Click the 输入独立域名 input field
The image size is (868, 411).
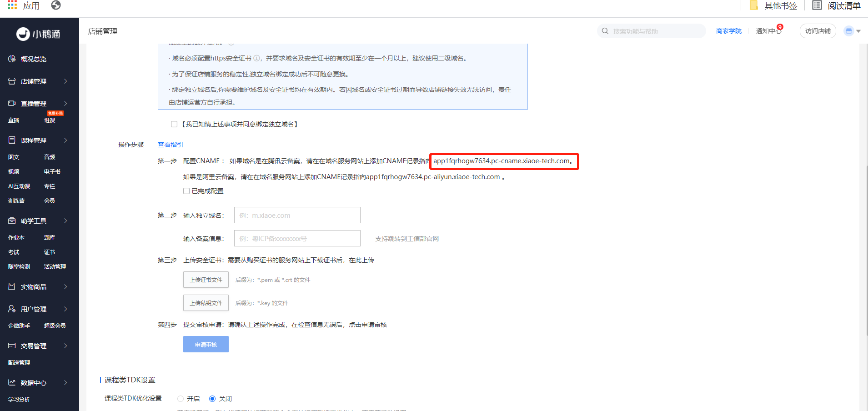point(297,215)
